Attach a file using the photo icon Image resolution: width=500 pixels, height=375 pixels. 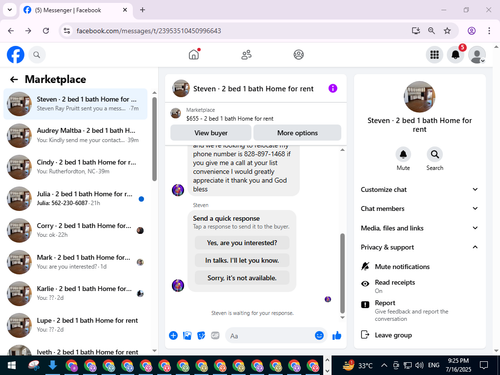coord(187,335)
